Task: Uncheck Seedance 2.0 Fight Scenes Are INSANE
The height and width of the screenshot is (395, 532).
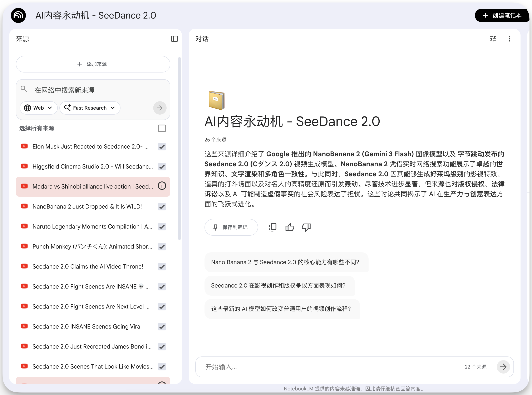Action: (162, 287)
